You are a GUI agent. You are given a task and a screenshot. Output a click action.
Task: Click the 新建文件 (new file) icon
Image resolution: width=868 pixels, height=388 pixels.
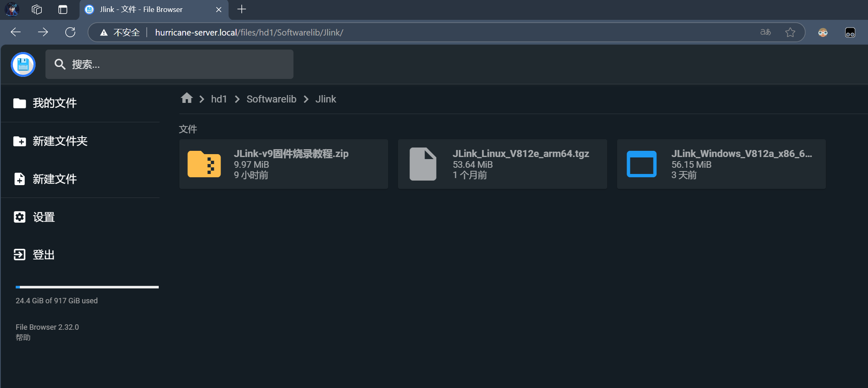pos(19,179)
